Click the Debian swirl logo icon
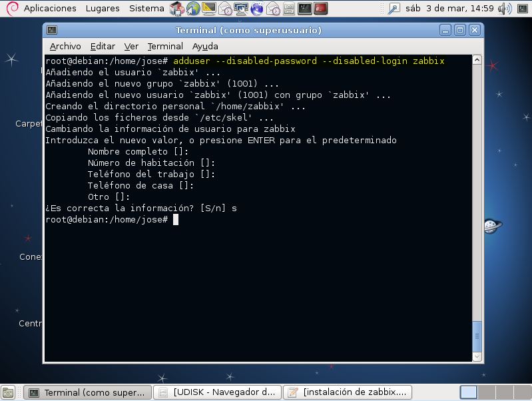532x401 pixels. [x=11, y=9]
